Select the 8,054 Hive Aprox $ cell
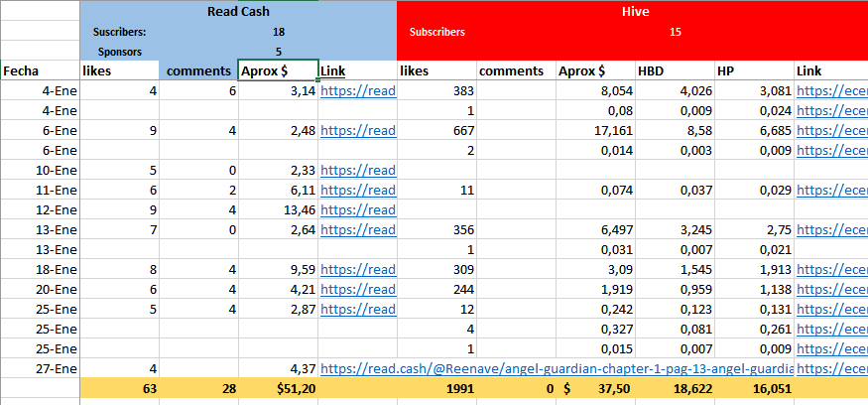This screenshot has width=868, height=405. 595,91
